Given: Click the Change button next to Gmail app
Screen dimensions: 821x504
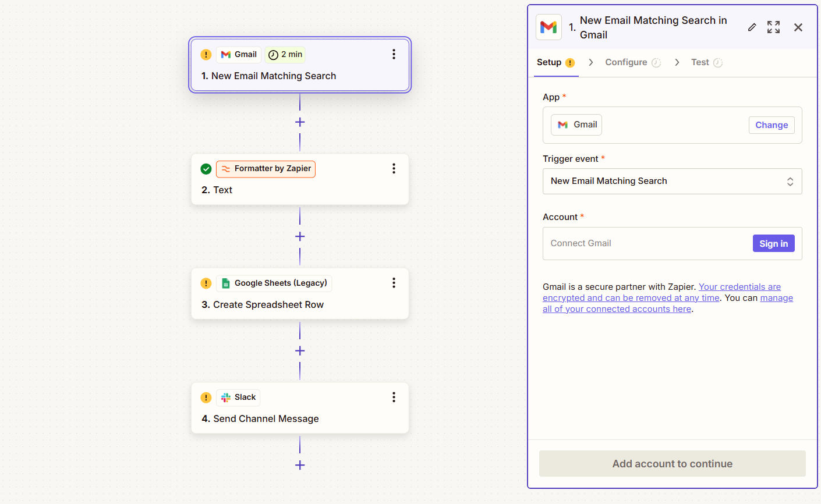Looking at the screenshot, I should point(771,125).
